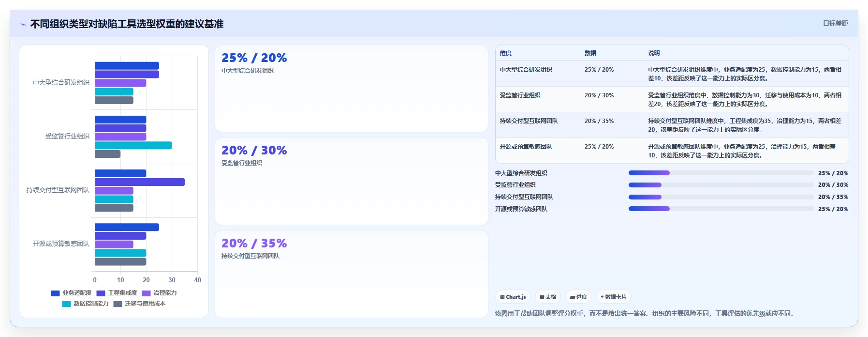Viewport: 868px width, 337px height.
Task: Click the top 业务适配度 bar for 开源或预算敏感团队
Action: click(x=127, y=227)
